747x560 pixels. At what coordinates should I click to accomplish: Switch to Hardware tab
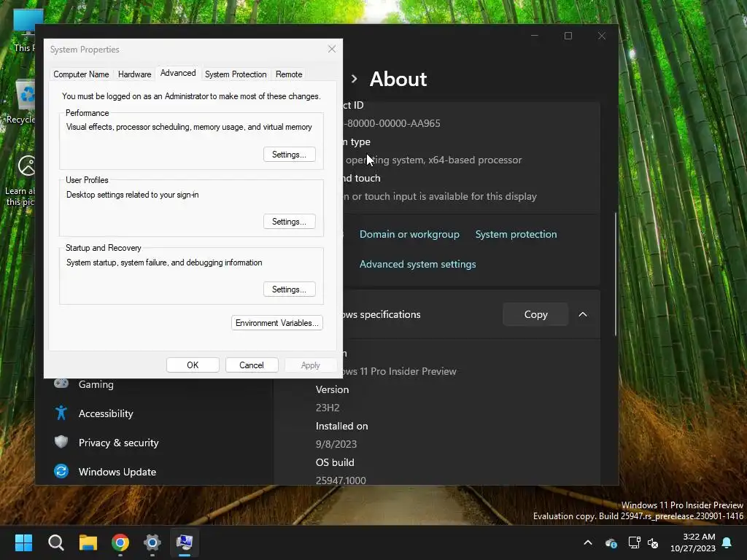tap(134, 74)
